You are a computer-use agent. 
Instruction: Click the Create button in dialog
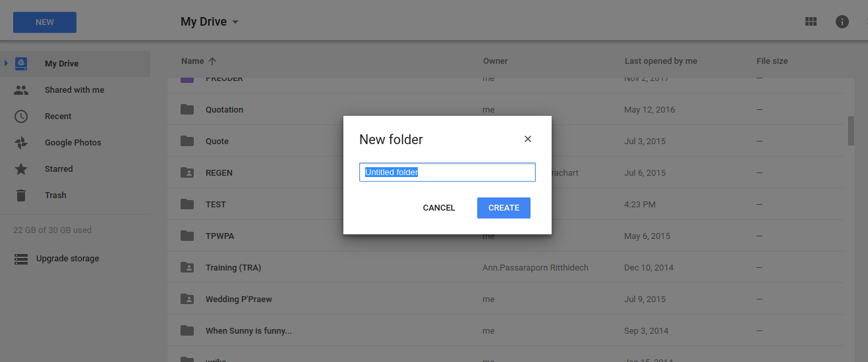(x=504, y=208)
